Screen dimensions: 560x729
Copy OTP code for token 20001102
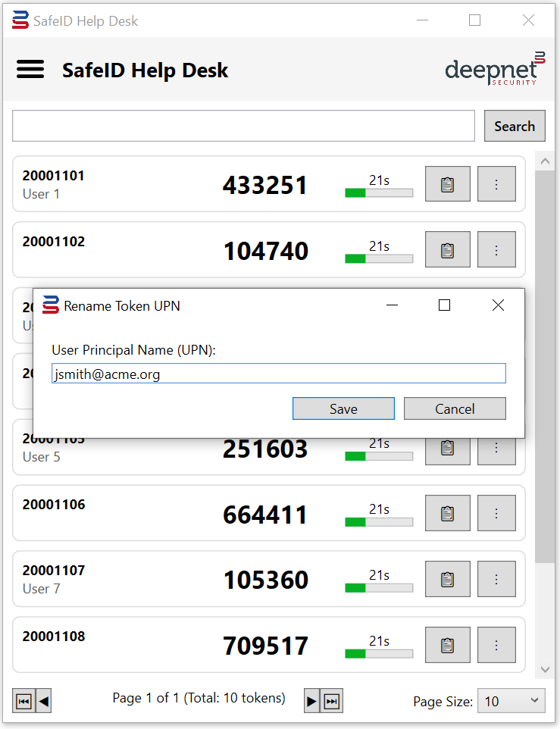[448, 249]
